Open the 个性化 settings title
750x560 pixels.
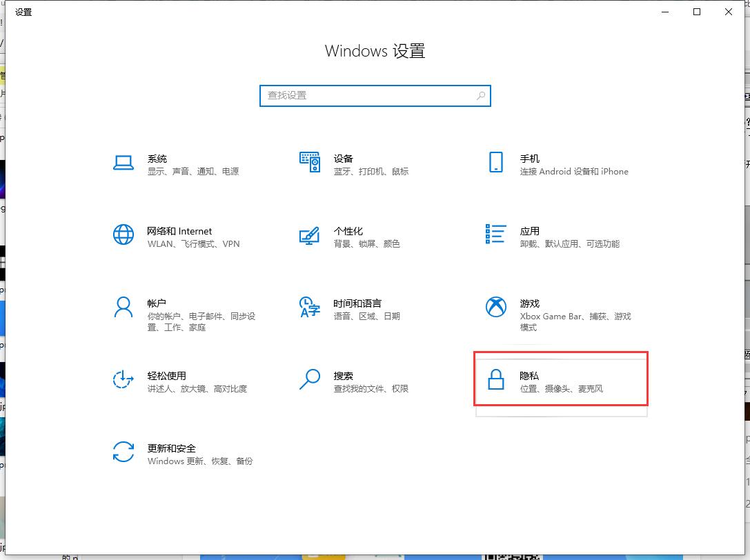coord(348,231)
